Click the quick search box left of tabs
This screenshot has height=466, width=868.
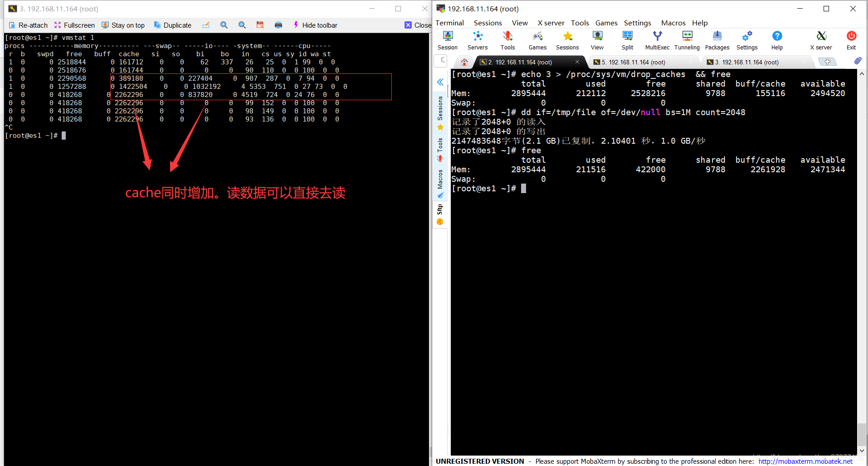click(440, 61)
